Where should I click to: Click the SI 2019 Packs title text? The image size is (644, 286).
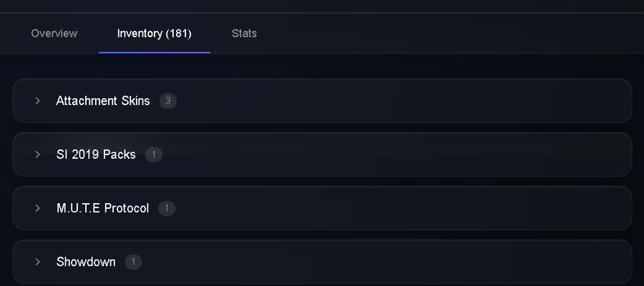click(x=96, y=154)
